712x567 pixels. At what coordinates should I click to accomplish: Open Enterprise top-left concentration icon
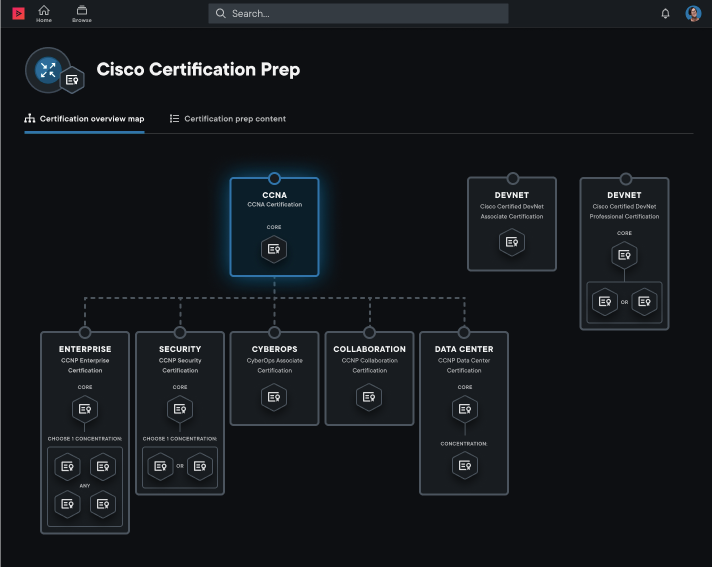67,466
